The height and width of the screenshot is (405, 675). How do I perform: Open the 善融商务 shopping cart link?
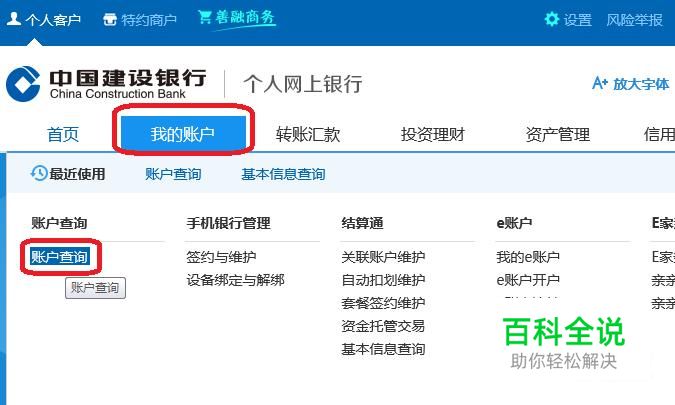point(236,18)
